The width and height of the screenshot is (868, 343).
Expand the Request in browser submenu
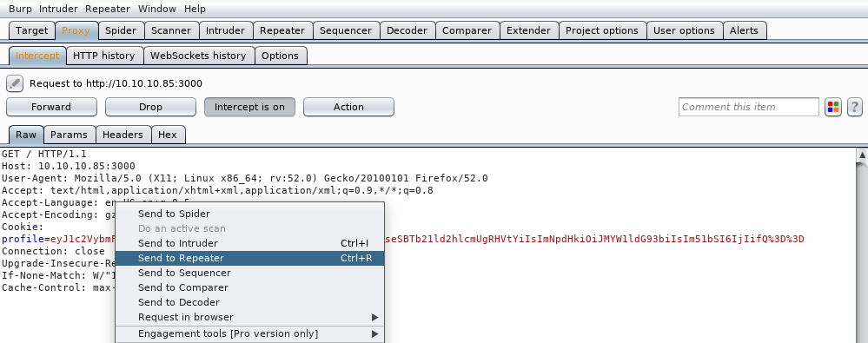pyautogui.click(x=249, y=317)
